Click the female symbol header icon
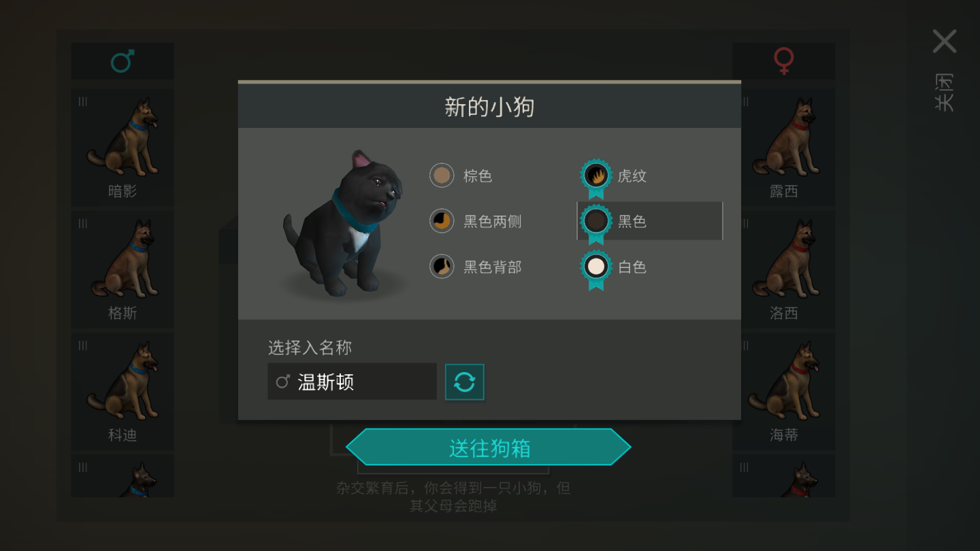Viewport: 980px width, 551px height. click(x=784, y=61)
